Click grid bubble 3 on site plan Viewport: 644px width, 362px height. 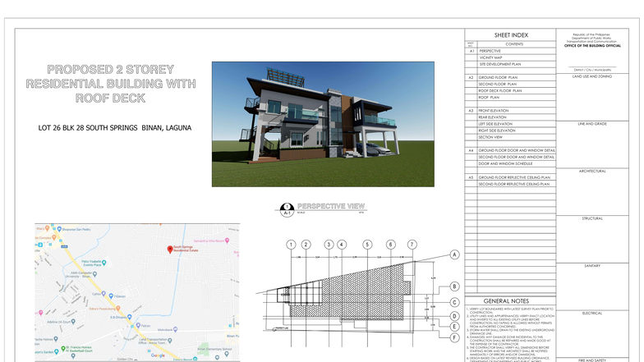point(329,245)
